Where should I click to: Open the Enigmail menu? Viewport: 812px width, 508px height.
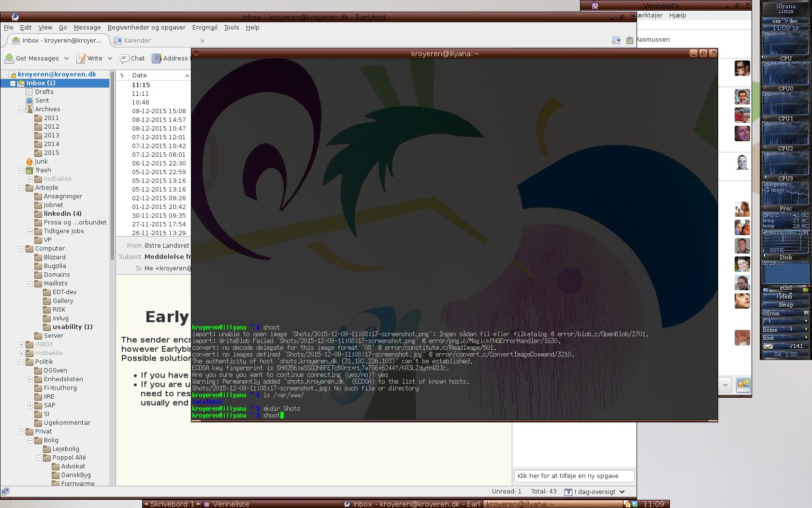pos(204,28)
